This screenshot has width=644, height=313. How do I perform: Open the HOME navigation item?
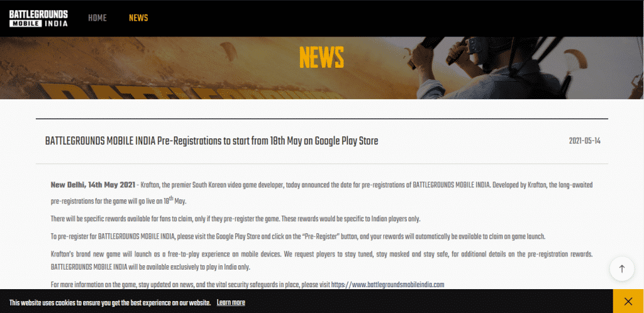click(97, 18)
